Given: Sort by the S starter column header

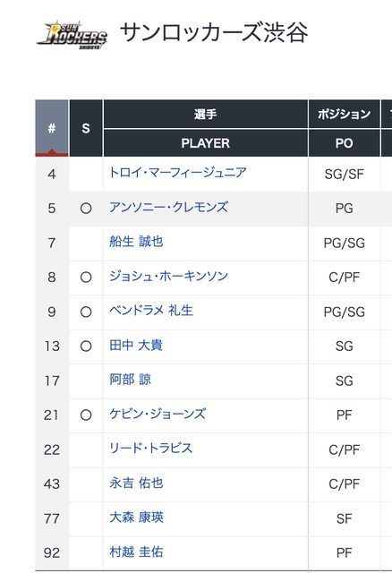Looking at the screenshot, I should pos(86,128).
